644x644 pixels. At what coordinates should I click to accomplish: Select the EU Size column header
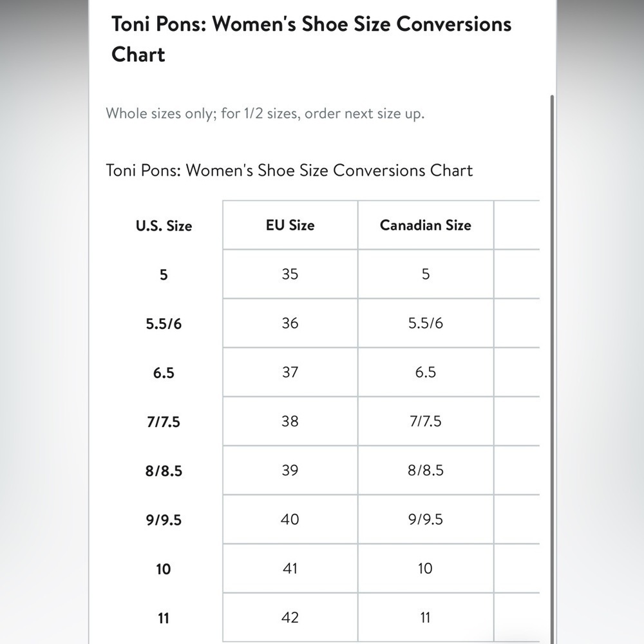pyautogui.click(x=290, y=225)
